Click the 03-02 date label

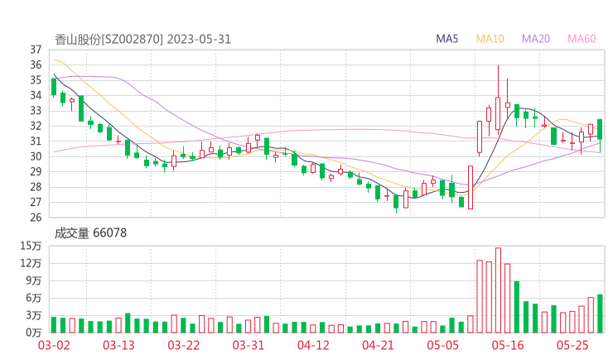pyautogui.click(x=54, y=345)
